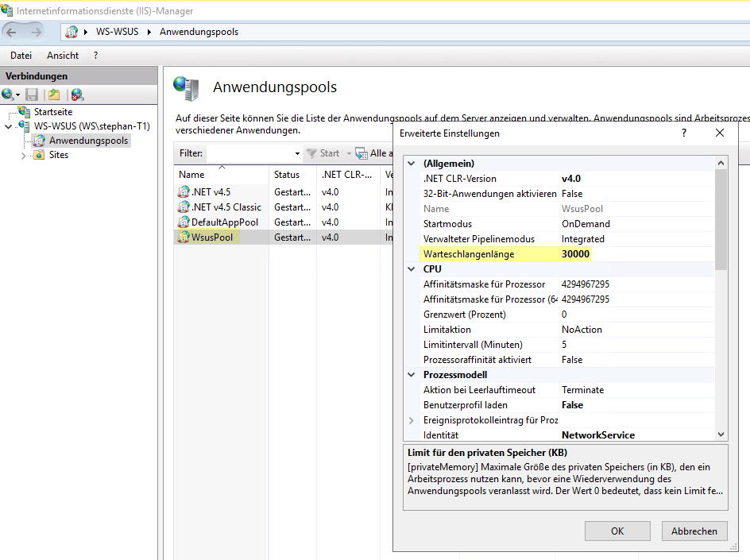Select the Sites tree item
This screenshot has width=750, height=560.
[58, 155]
